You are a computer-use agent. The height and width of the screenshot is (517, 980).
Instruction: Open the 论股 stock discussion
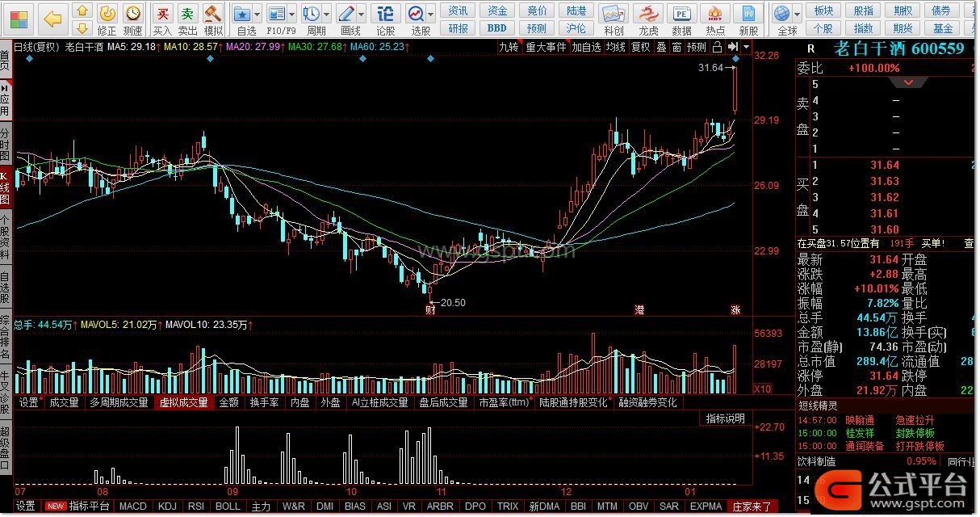click(386, 19)
